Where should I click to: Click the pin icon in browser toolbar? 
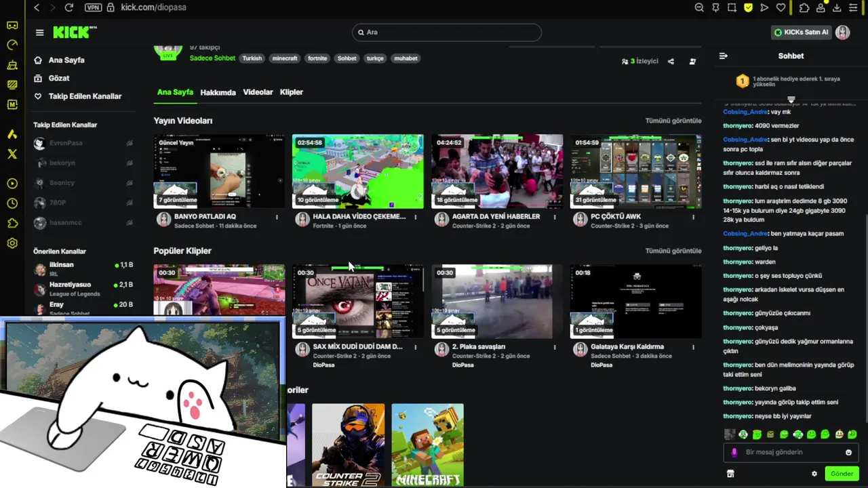point(715,7)
